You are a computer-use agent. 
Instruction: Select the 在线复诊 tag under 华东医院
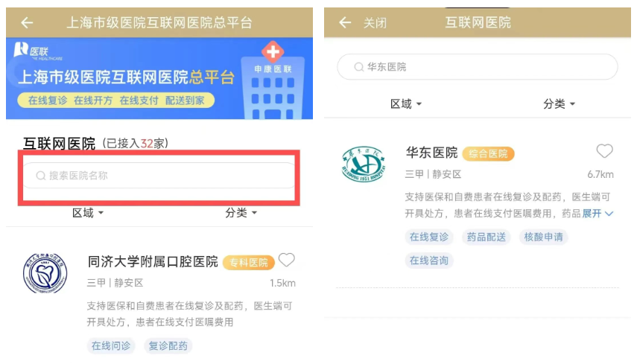[x=429, y=237]
